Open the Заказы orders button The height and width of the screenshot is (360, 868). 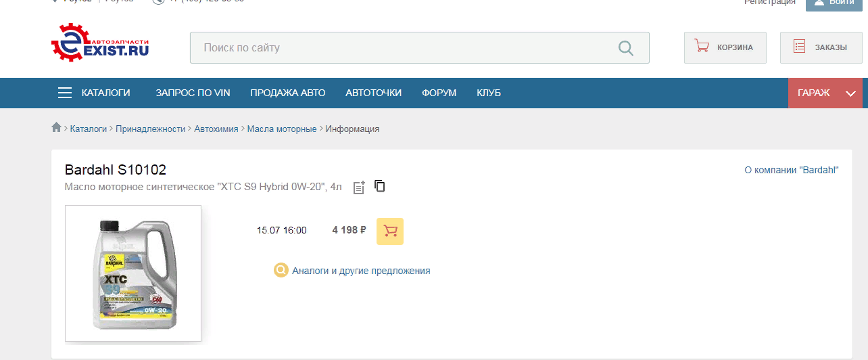tap(821, 47)
